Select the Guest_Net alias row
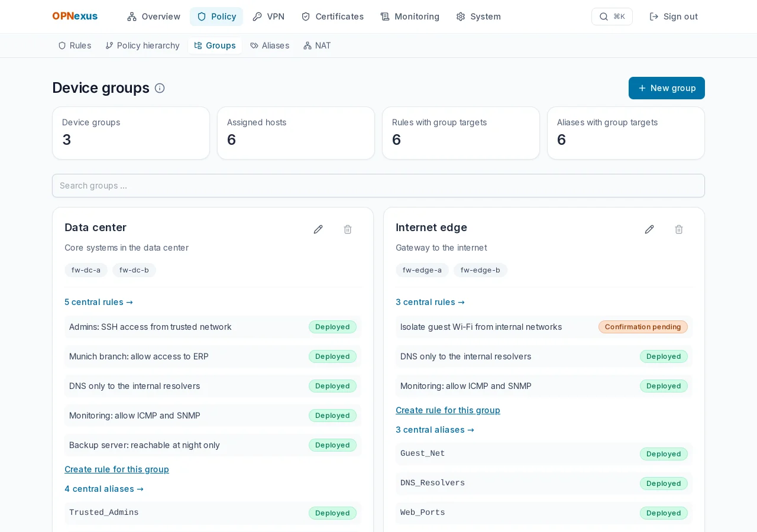This screenshot has height=532, width=757. tap(544, 454)
